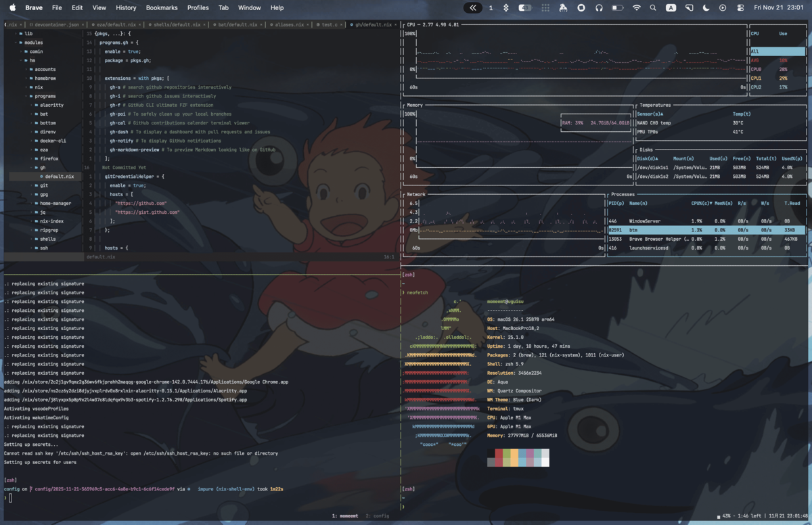Close the devcontainer.json editor tab
This screenshot has height=525, width=812.
(83, 24)
